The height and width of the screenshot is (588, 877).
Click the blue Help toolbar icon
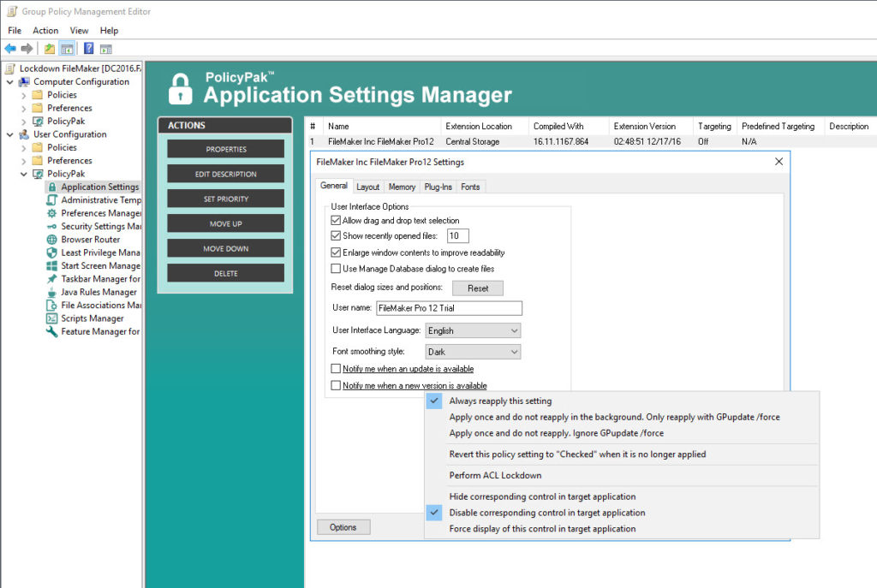click(x=88, y=49)
